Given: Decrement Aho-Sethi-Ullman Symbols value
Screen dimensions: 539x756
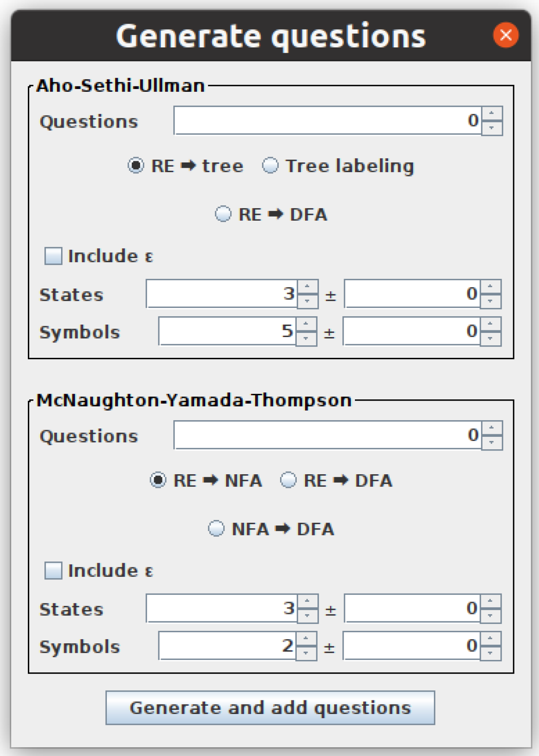Looking at the screenshot, I should (306, 339).
